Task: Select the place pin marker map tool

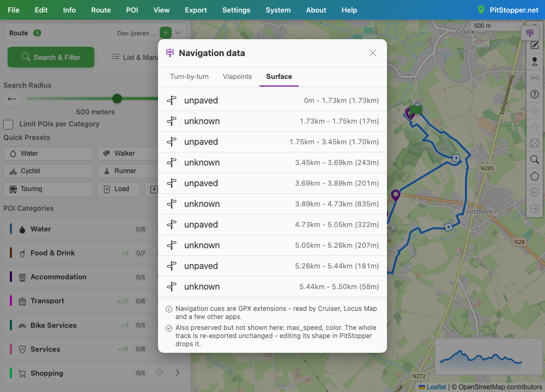Action: (535, 62)
